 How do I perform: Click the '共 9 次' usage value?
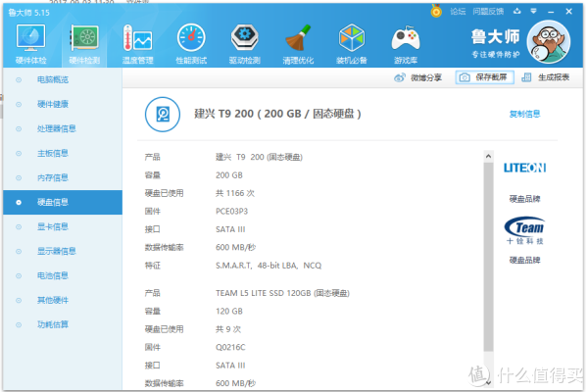pyautogui.click(x=228, y=329)
